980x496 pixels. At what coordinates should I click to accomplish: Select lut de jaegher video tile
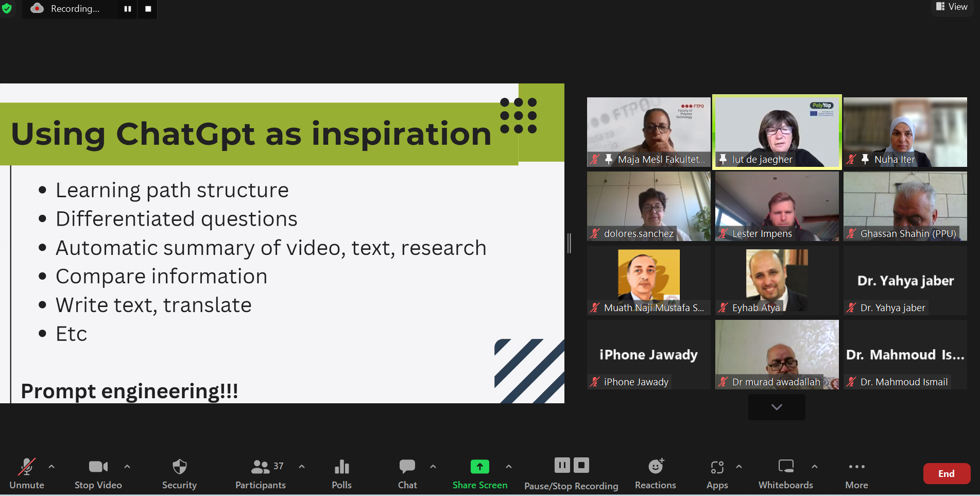coord(777,132)
